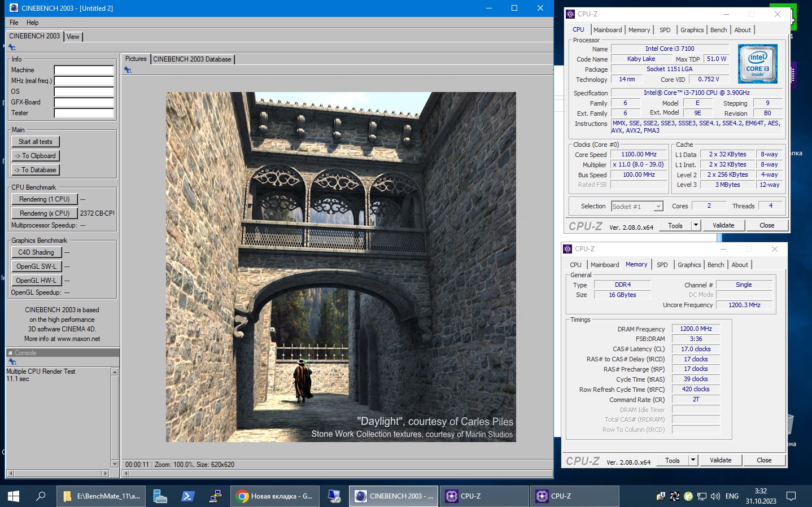Open the taskbar search icon
Image resolution: width=812 pixels, height=507 pixels.
(41, 496)
